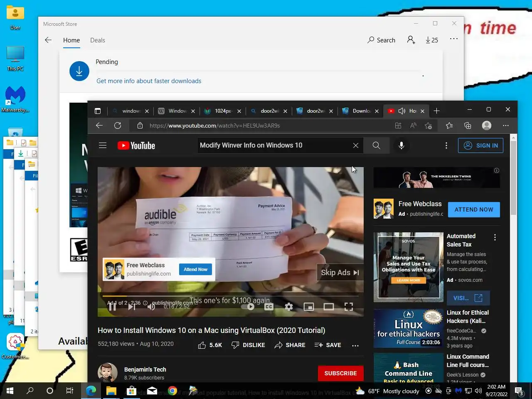This screenshot has width=532, height=399.
Task: Click the ad progress bar in the video player
Action: 231,296
